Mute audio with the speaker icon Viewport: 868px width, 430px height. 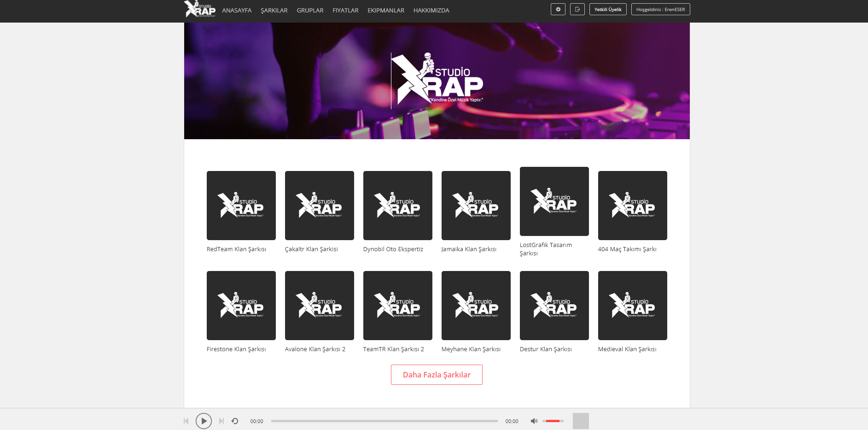[x=534, y=421]
